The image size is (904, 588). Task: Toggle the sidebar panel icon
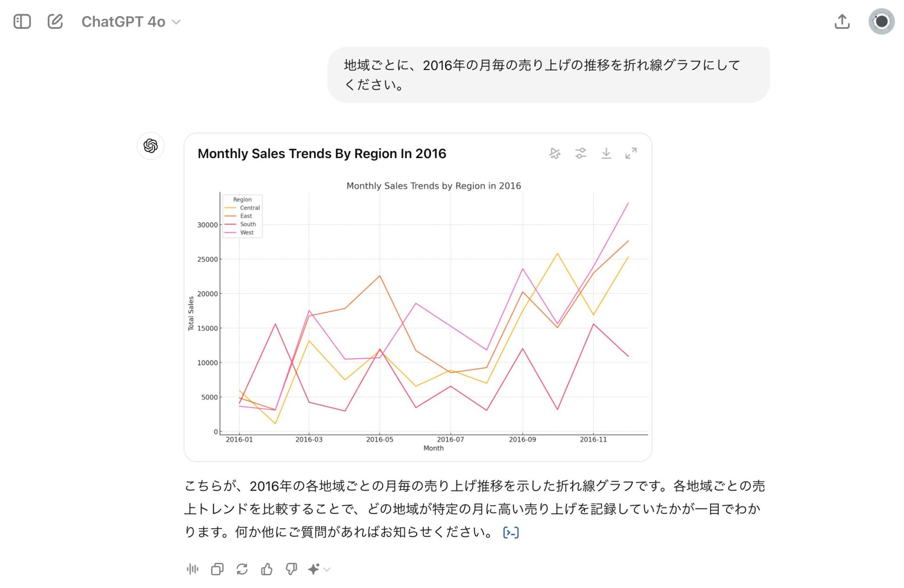22,22
